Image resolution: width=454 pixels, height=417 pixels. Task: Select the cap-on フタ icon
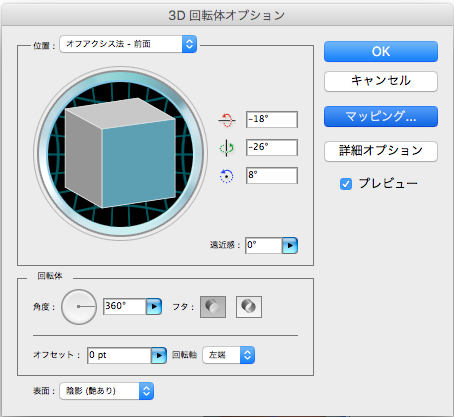coord(213,307)
